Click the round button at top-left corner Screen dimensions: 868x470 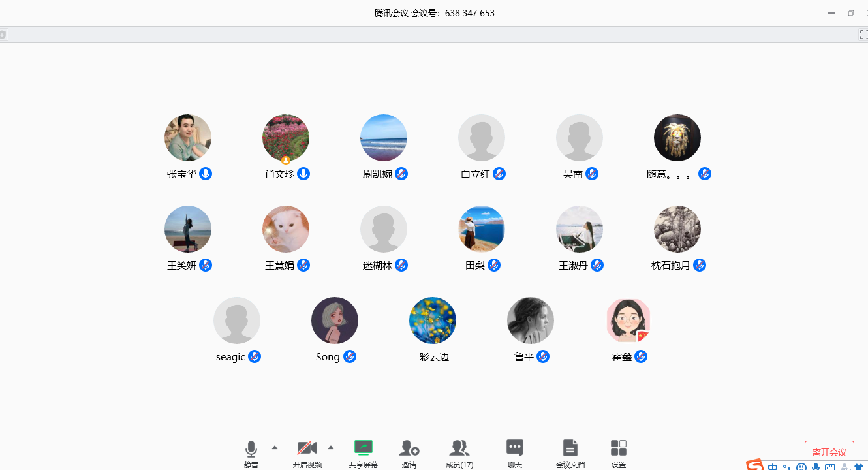pyautogui.click(x=3, y=35)
